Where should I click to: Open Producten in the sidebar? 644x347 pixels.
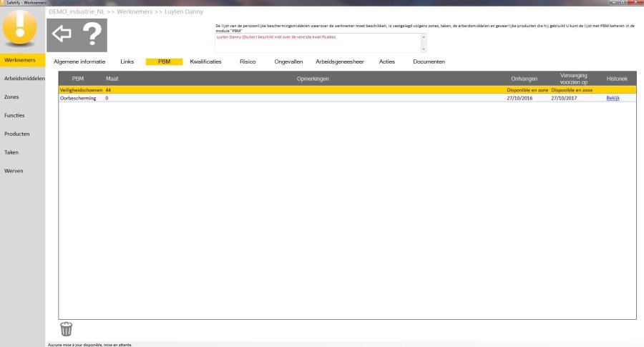pos(17,134)
